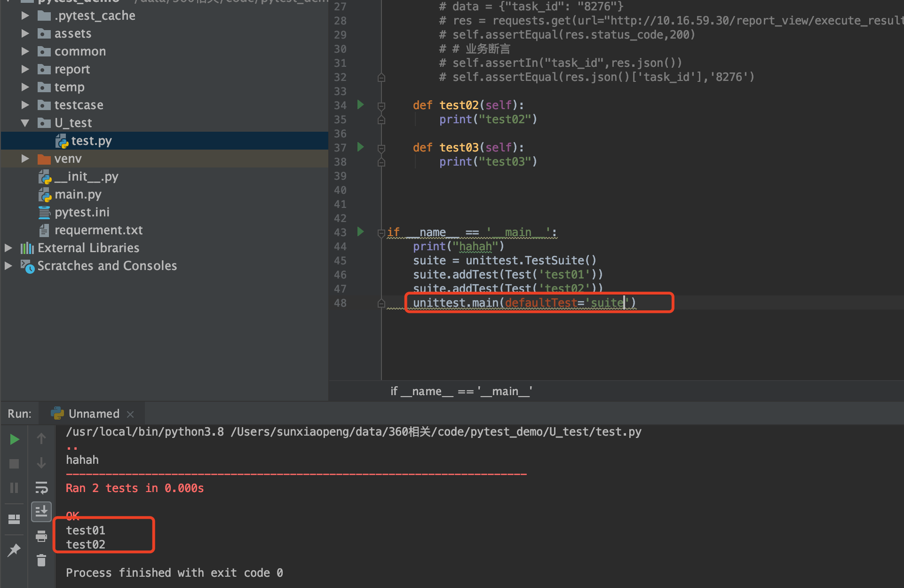The height and width of the screenshot is (588, 904).
Task: Click the Down the Stack Trace arrow
Action: (x=41, y=463)
